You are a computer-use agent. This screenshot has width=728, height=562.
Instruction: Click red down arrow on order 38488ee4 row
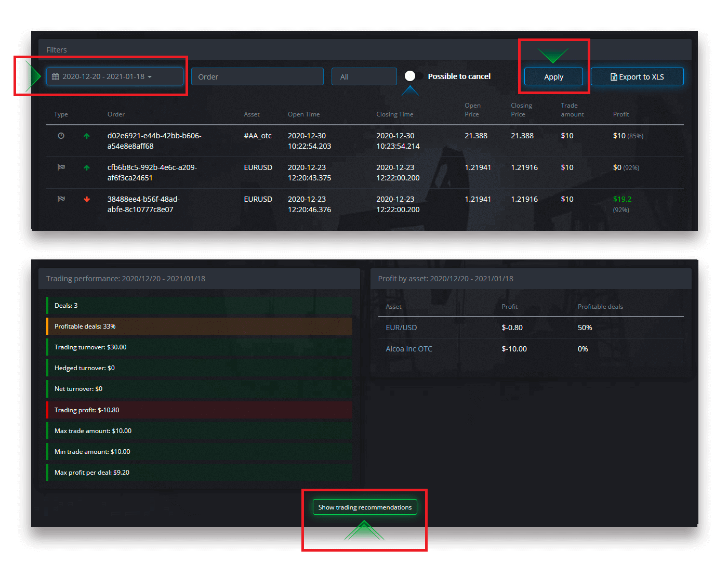[87, 200]
